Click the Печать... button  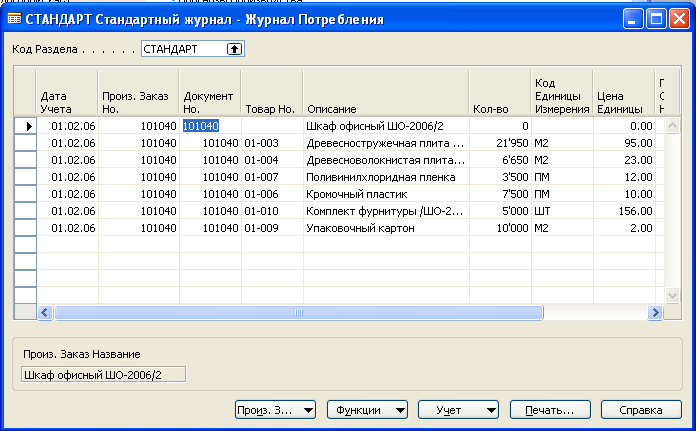[x=550, y=410]
